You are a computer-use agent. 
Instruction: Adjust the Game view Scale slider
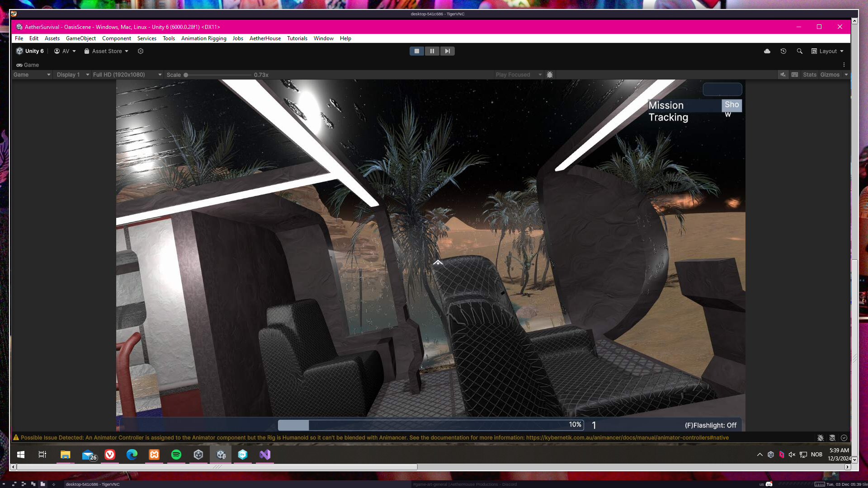pos(186,75)
